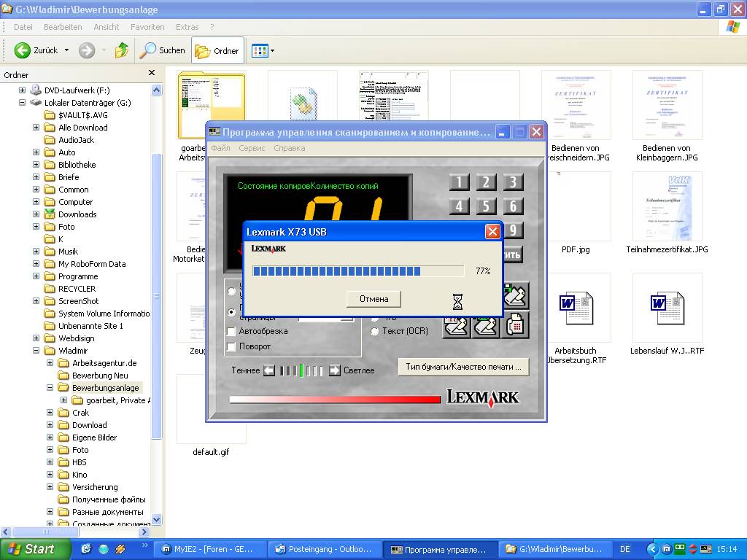Click the DE language indicator in taskbar
747x560 pixels.
point(625,549)
